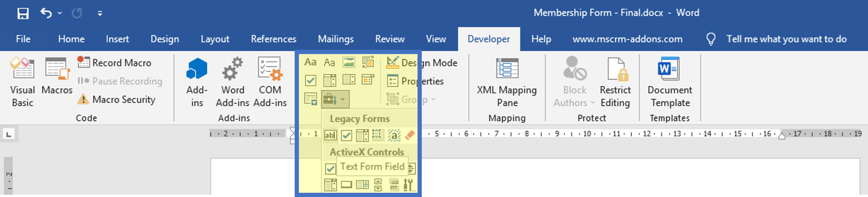
Task: Go to the Insert tab
Action: click(117, 39)
